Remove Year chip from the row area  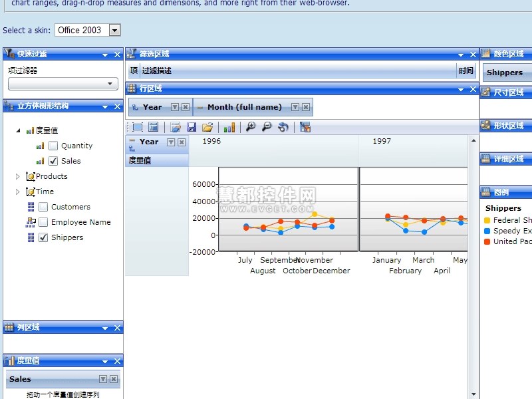[x=186, y=107]
